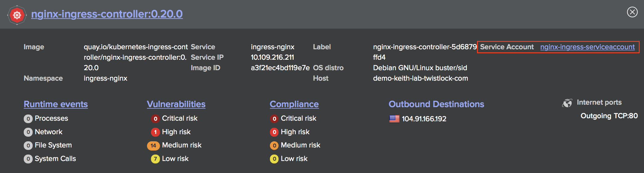The image size is (644, 173).
Task: Click the Outbound Destinations heading
Action: [436, 104]
